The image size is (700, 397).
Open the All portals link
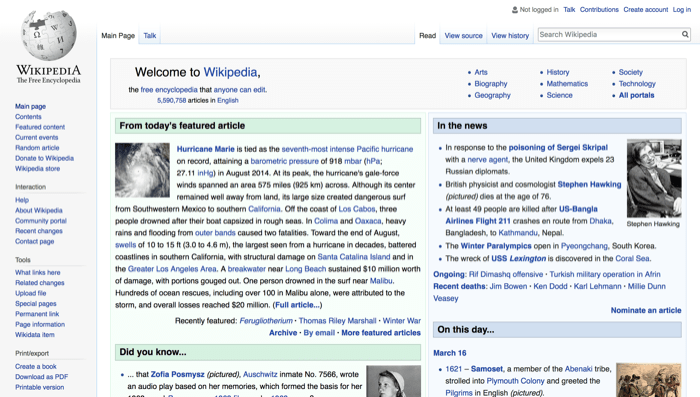pyautogui.click(x=636, y=95)
